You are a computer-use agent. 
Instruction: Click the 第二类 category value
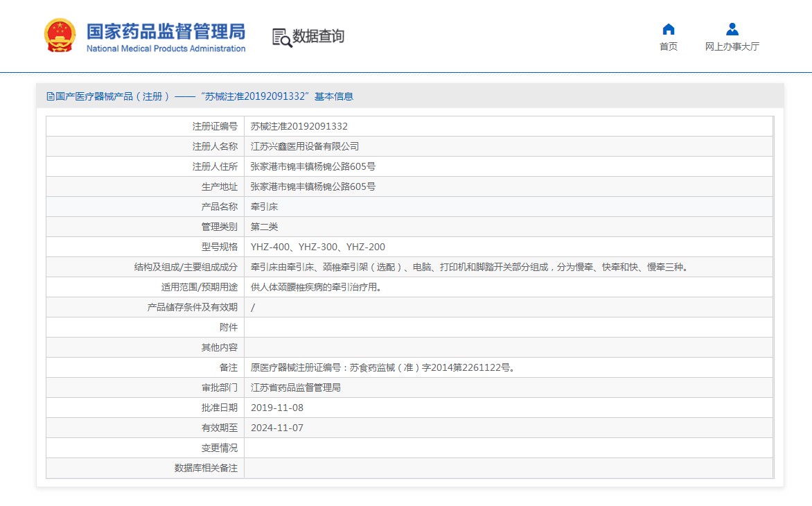tap(264, 227)
